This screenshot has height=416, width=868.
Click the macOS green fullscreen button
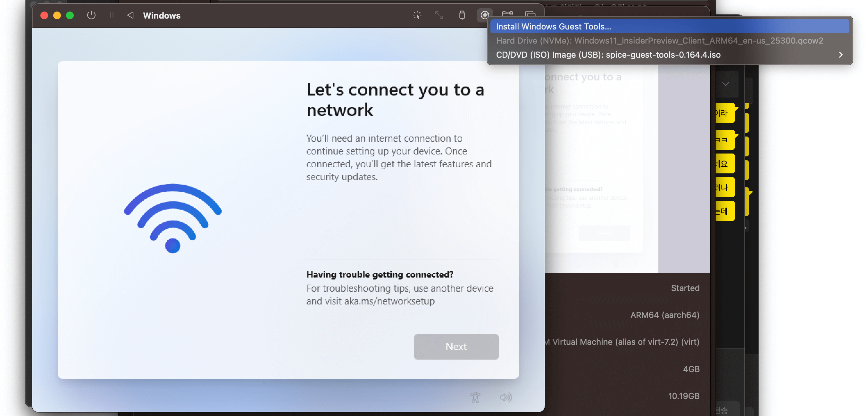click(70, 15)
